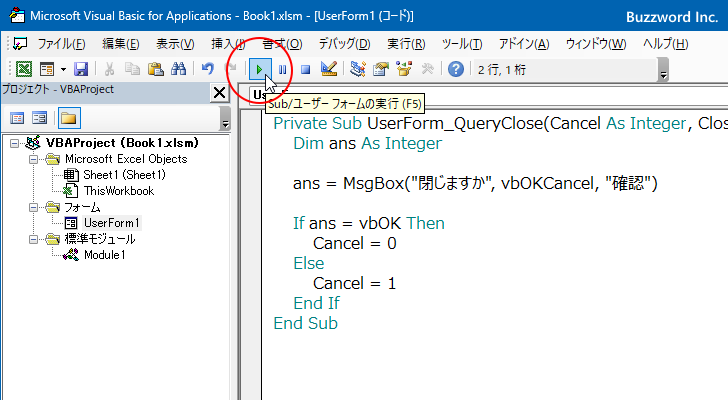This screenshot has width=728, height=400.
Task: Click View Object icon in project panel
Action: (x=39, y=118)
